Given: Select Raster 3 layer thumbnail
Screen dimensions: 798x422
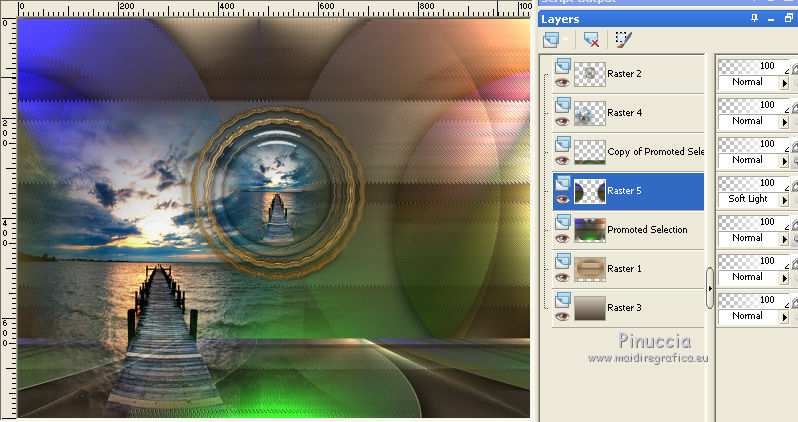Looking at the screenshot, I should pyautogui.click(x=590, y=308).
